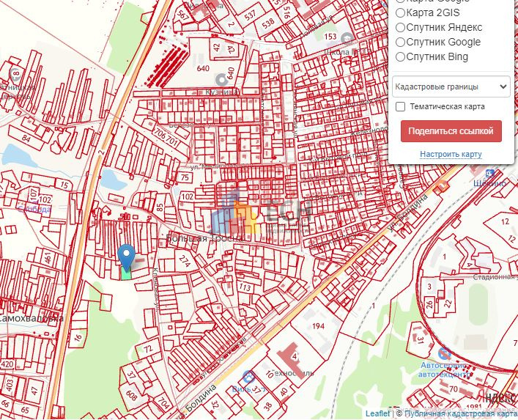Open the Leaflet attribution link

377,413
